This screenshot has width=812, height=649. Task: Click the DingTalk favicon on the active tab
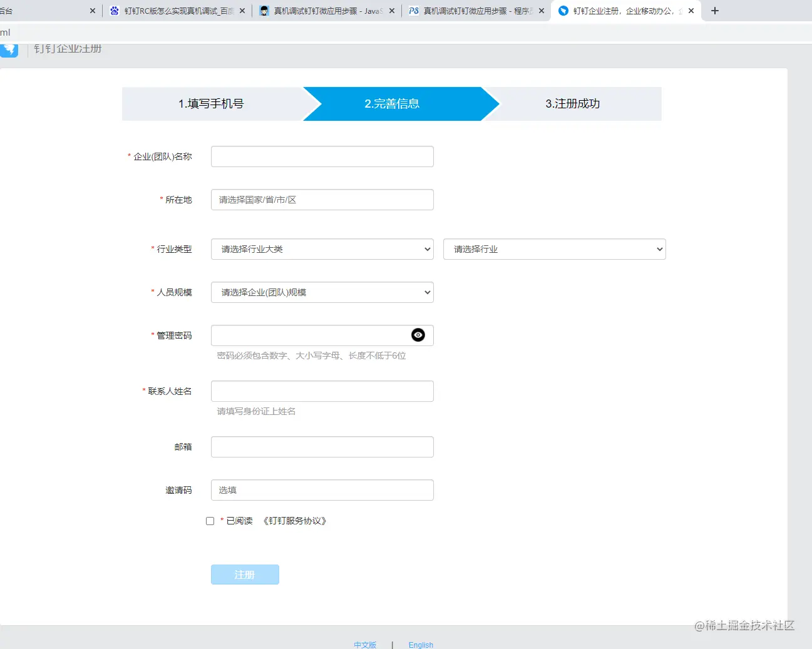tap(562, 11)
